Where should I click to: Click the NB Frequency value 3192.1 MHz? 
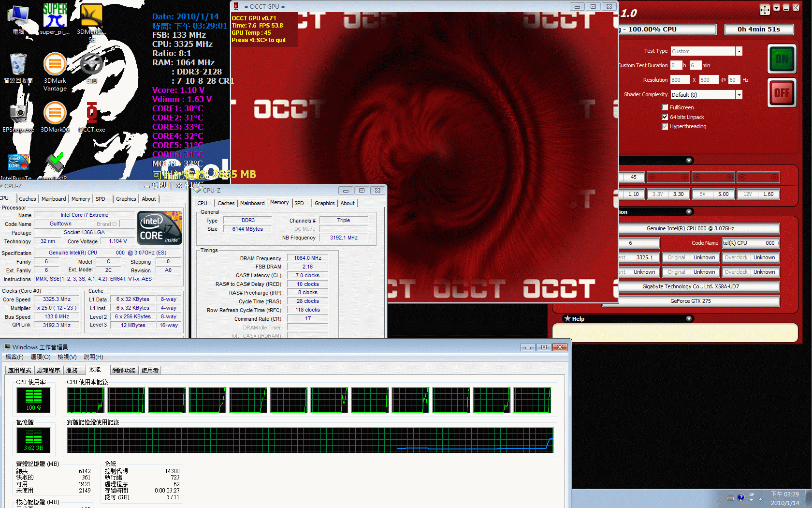(x=344, y=238)
